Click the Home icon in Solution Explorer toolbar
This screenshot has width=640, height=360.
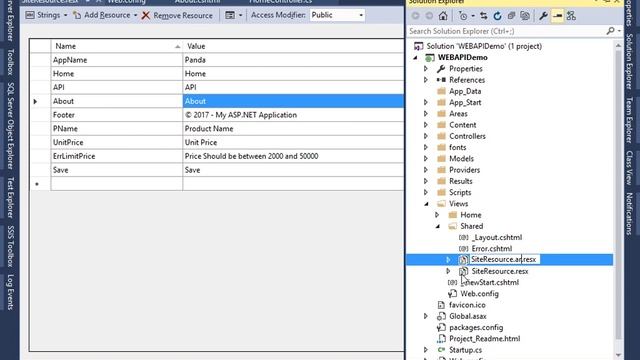tap(443, 16)
